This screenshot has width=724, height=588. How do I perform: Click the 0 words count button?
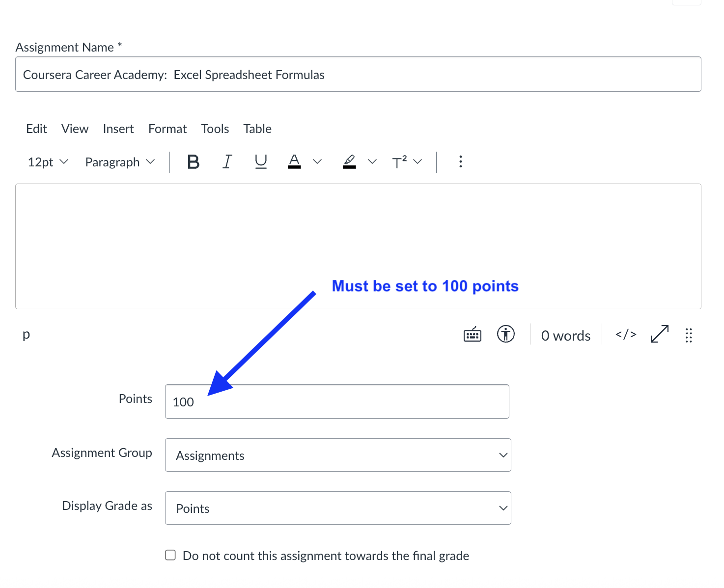click(x=565, y=336)
